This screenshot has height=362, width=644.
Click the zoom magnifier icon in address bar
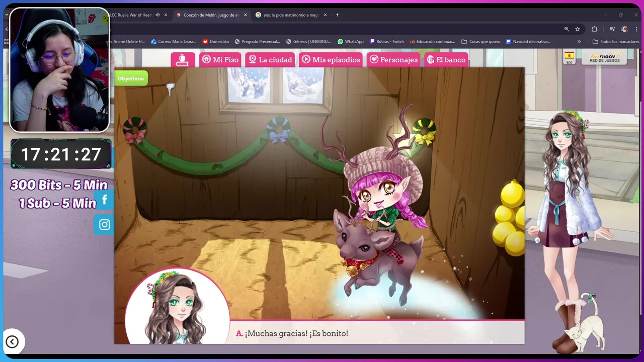coord(567,29)
